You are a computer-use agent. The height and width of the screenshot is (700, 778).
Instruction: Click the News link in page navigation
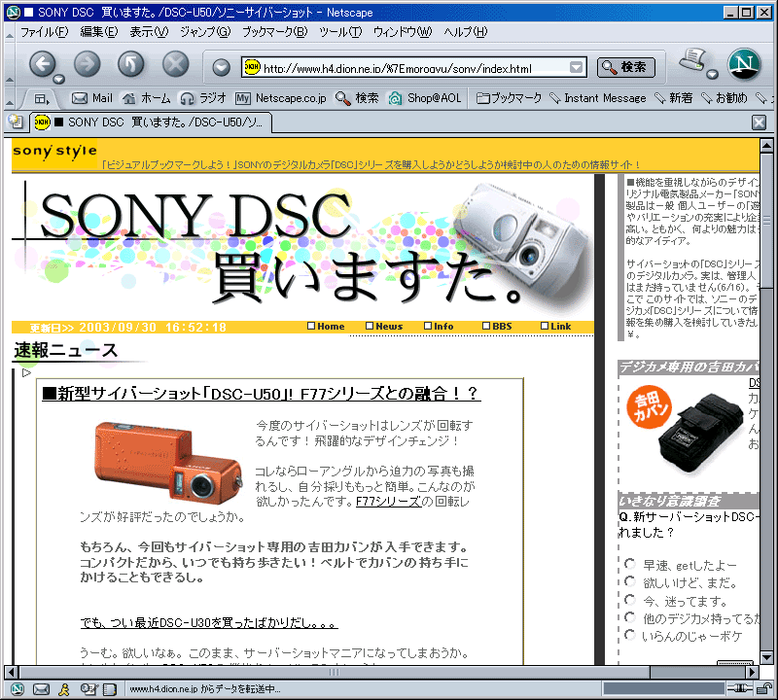[x=384, y=327]
